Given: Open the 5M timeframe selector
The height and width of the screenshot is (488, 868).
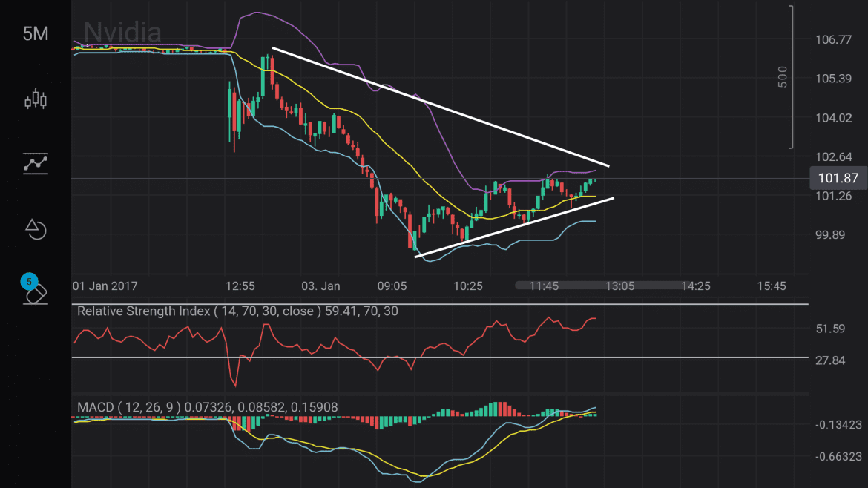Looking at the screenshot, I should [x=36, y=34].
